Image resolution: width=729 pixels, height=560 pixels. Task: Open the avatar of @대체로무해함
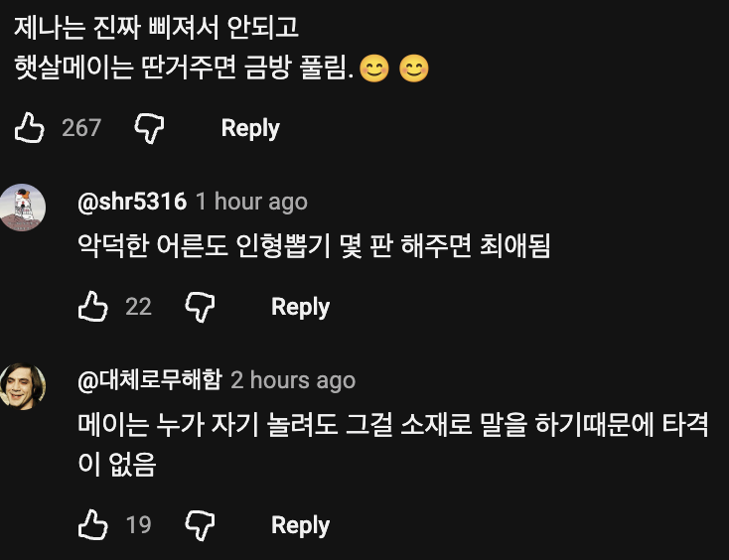[x=22, y=386]
